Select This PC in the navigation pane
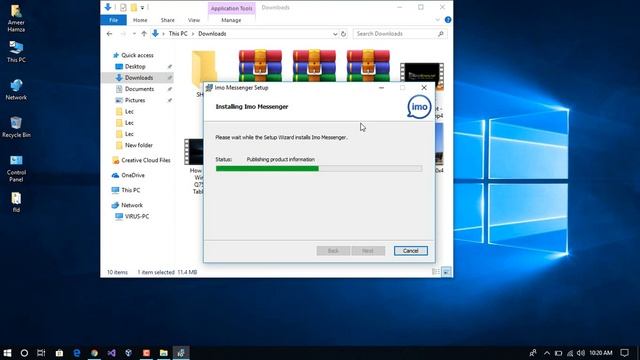640x360 pixels. [131, 190]
